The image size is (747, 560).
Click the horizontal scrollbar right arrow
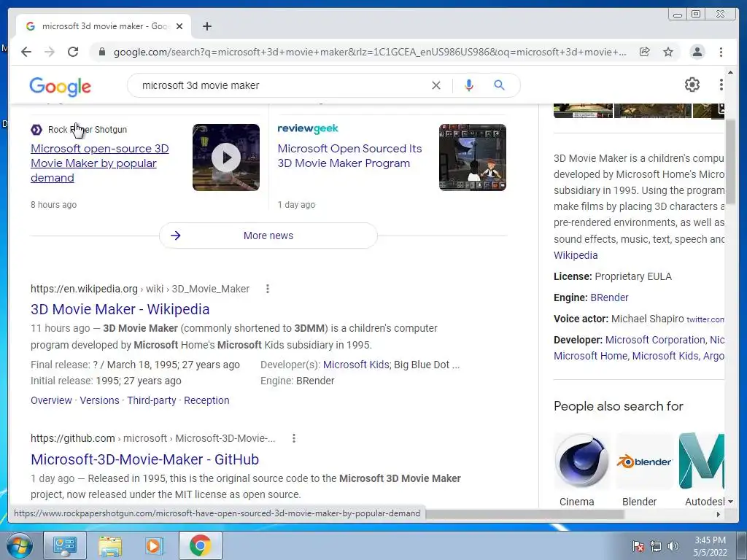pyautogui.click(x=719, y=514)
